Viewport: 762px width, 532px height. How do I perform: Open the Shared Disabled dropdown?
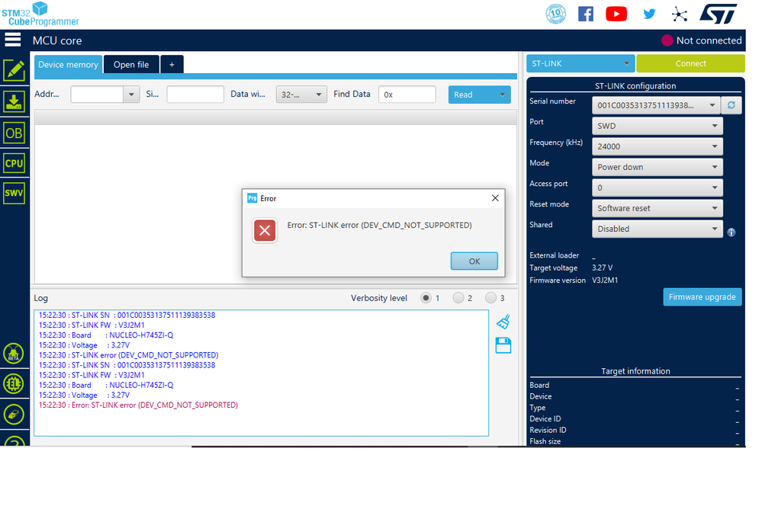point(657,229)
